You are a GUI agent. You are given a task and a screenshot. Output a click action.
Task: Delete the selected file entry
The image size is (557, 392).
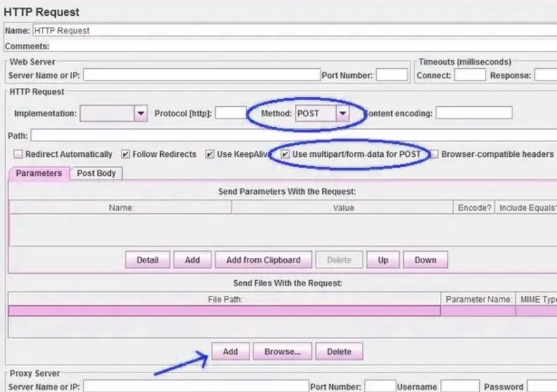tap(339, 352)
